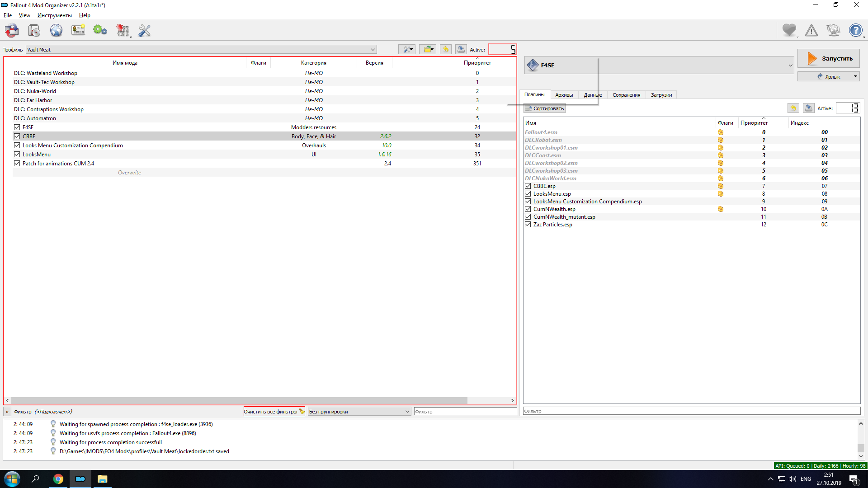Click the Endorse heart icon
The image size is (868, 488).
[x=789, y=30]
